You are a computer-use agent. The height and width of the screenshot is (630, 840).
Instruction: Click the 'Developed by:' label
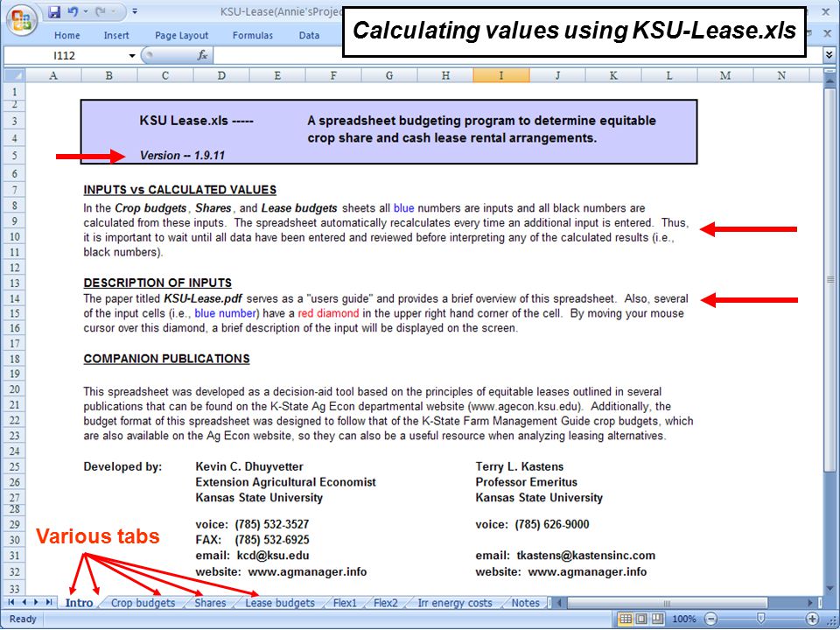click(122, 466)
